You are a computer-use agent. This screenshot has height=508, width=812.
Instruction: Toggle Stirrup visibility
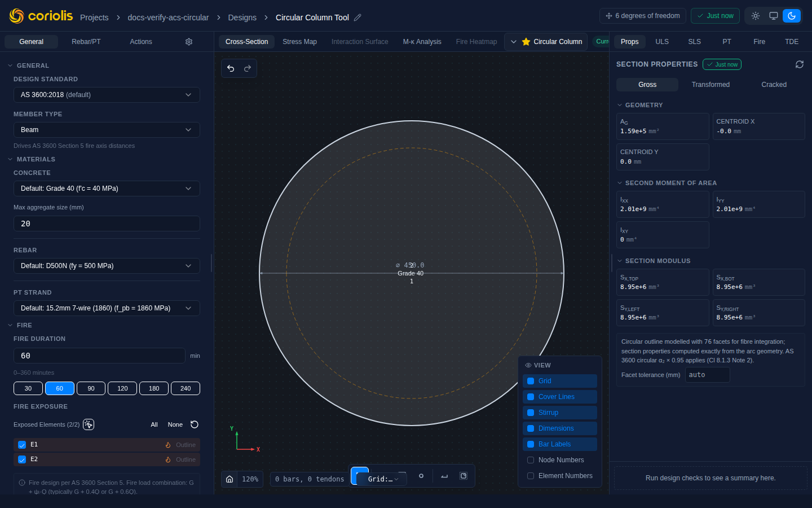coord(560,413)
